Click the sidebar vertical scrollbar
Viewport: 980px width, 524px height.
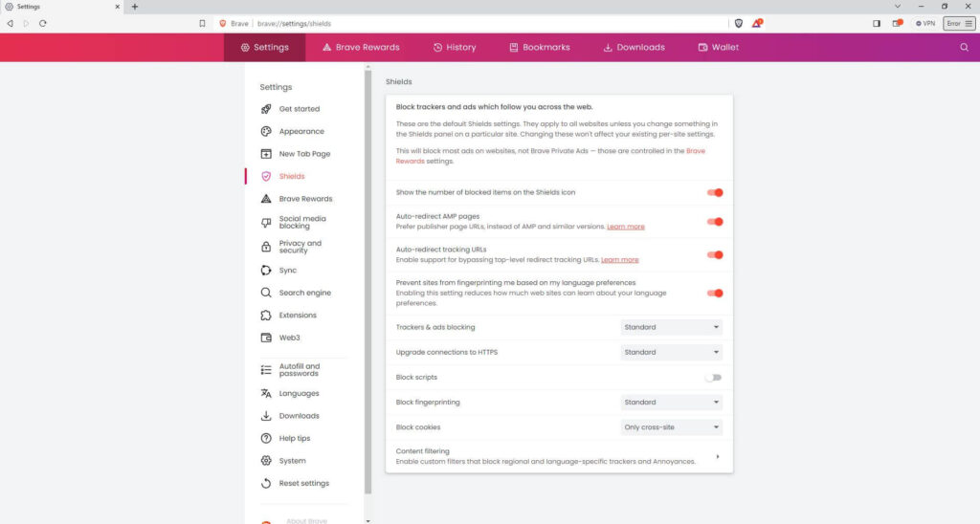(368, 281)
